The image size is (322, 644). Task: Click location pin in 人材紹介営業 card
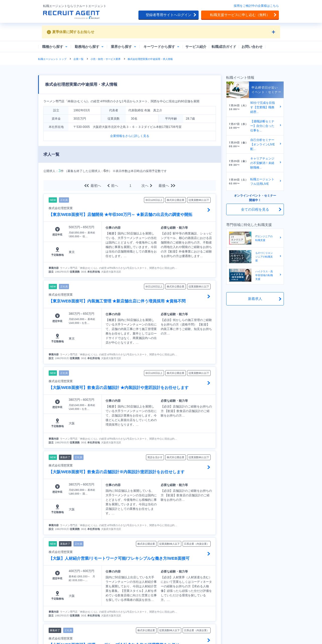[57, 593]
